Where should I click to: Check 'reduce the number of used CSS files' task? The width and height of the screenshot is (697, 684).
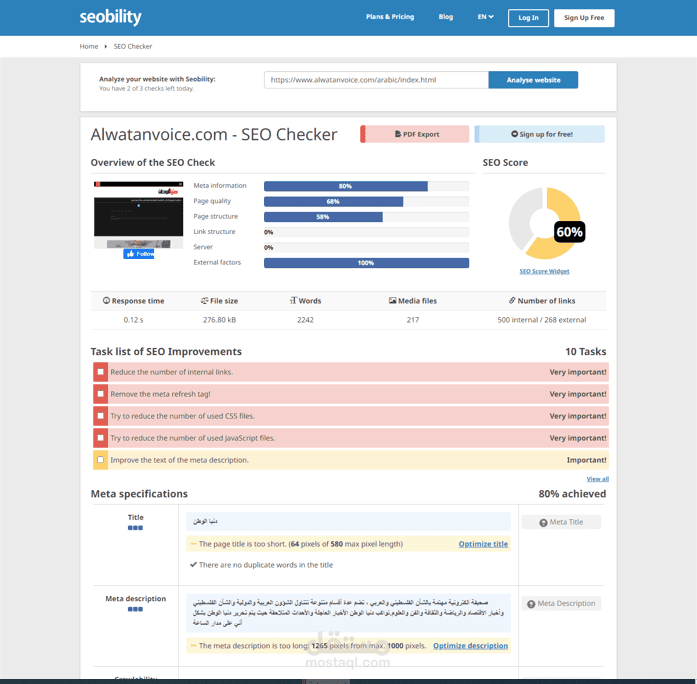click(x=100, y=416)
